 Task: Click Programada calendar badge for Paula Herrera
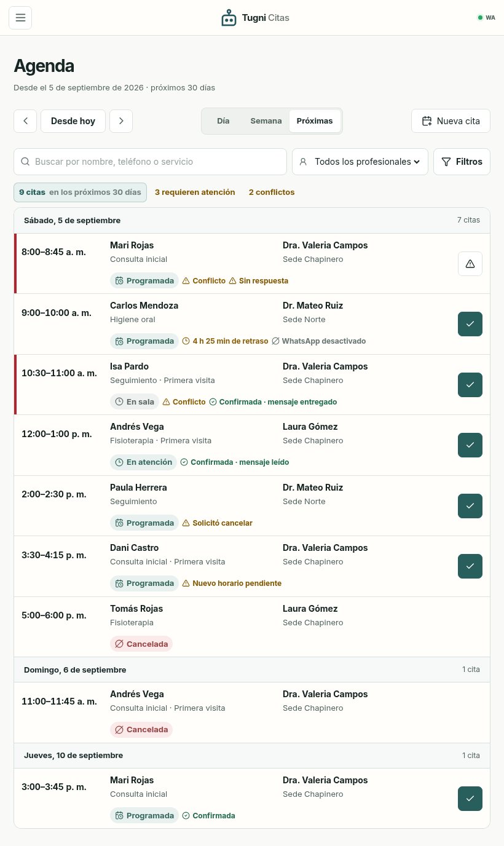(x=144, y=523)
